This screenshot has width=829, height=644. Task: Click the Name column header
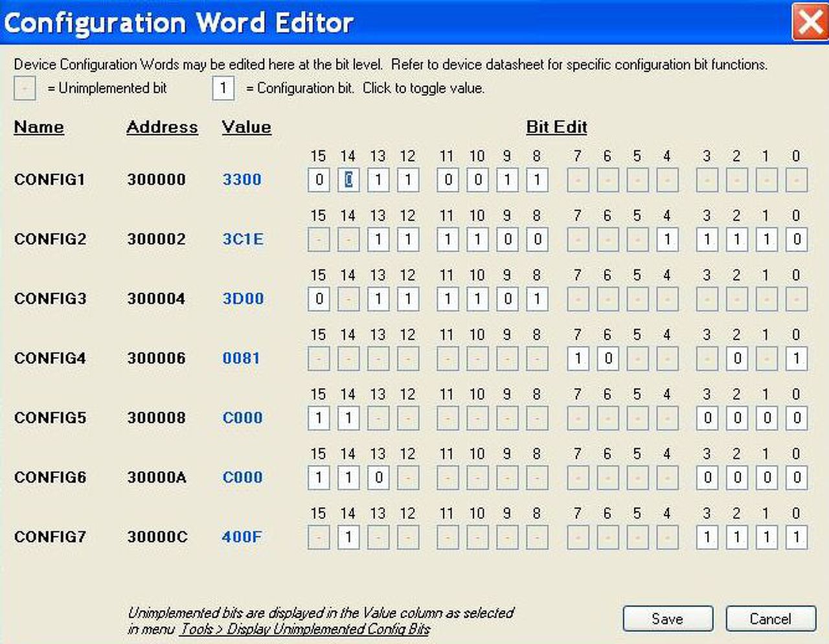click(x=39, y=127)
